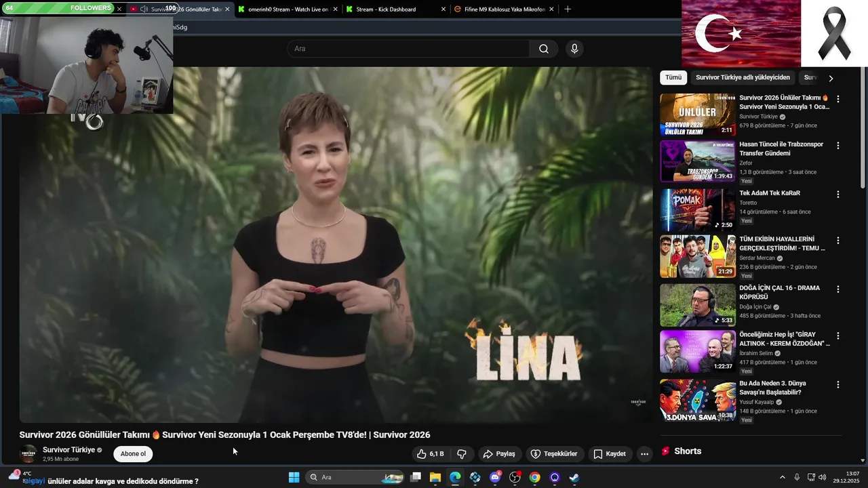The image size is (868, 488).
Task: Open the Hasan Tüncel Trabzonspor video thumbnail
Action: click(697, 161)
